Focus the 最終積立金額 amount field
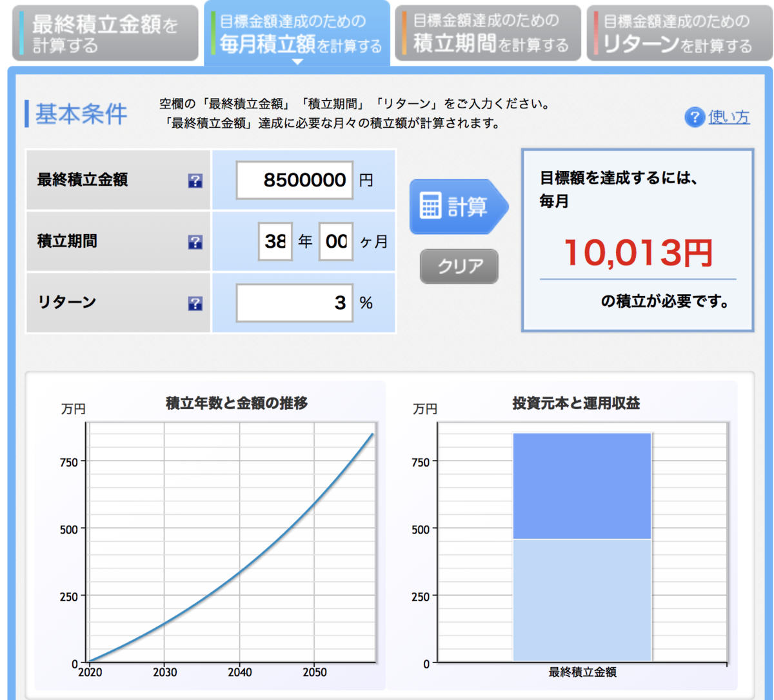774x700 pixels. [295, 180]
